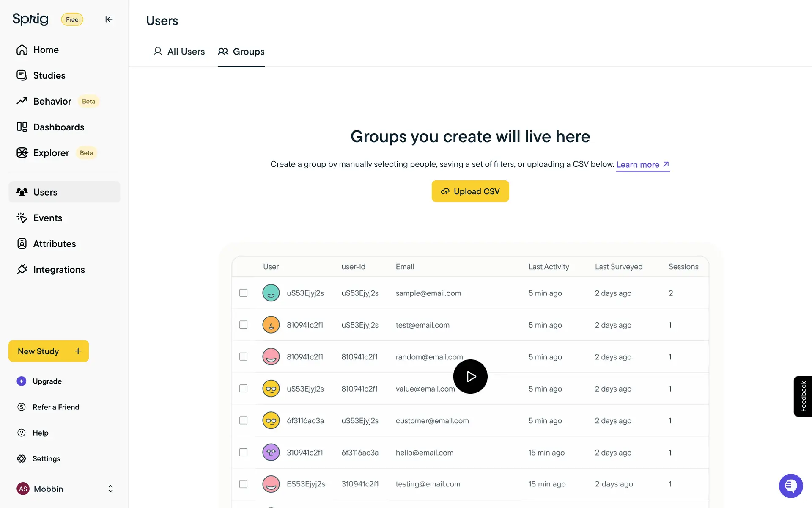Viewport: 812px width, 508px height.
Task: Open the Explorer beta page
Action: tap(51, 153)
